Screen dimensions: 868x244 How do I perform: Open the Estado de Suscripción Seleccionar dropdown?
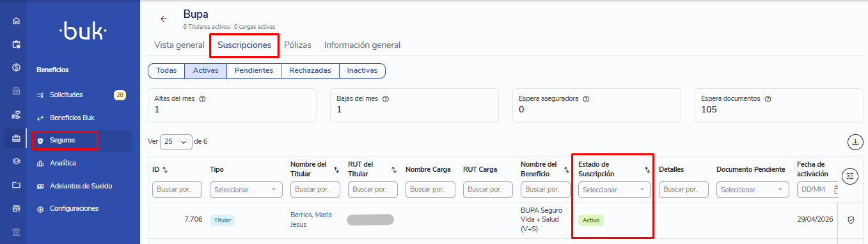[x=614, y=190]
